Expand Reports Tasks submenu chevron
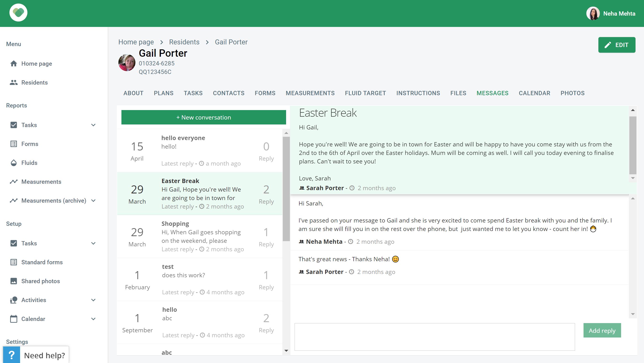Image resolution: width=644 pixels, height=363 pixels. 93,125
